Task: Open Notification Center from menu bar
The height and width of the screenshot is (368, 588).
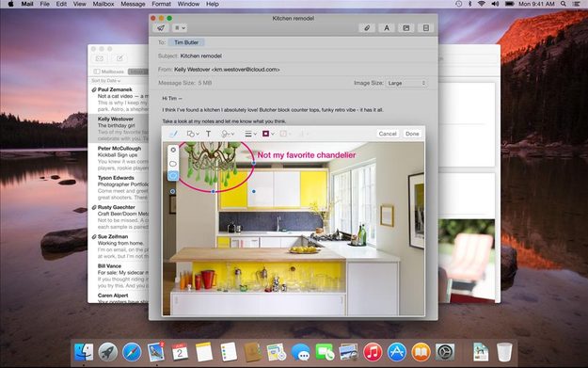Action: click(577, 4)
